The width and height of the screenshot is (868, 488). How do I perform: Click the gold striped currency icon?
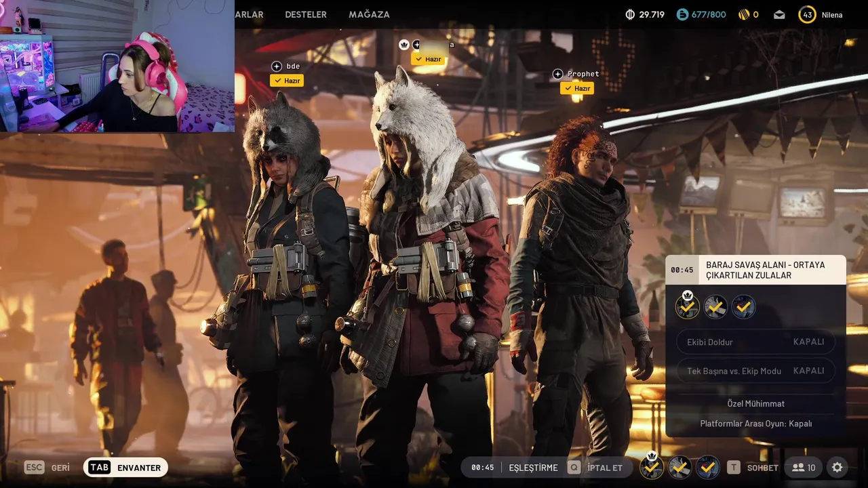coord(744,14)
